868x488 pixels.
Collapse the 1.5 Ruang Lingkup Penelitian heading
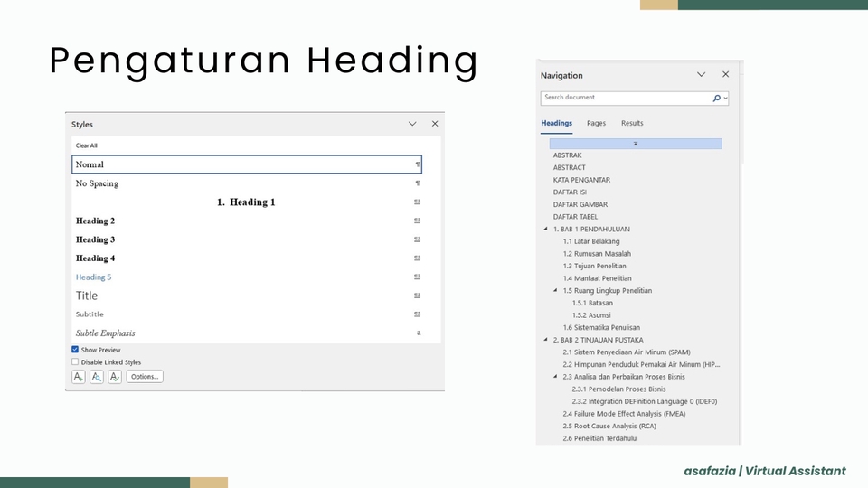[x=555, y=291]
